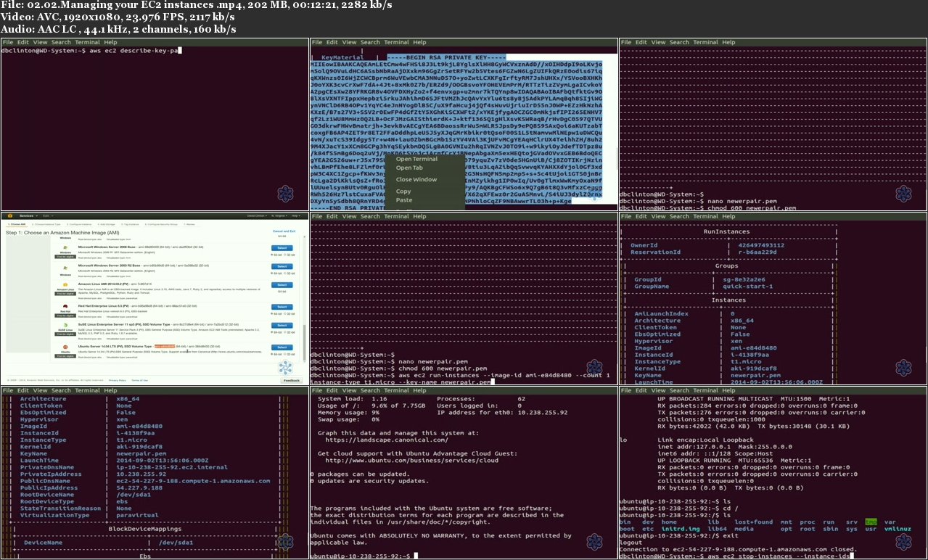This screenshot has height=560, width=928.
Task: Click Select for Red Hat Enterprise Linux 6.5
Action: (282, 307)
